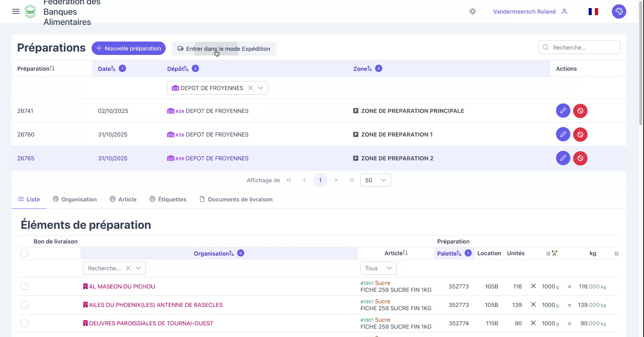Open theme settings via the palette icon

tap(619, 11)
